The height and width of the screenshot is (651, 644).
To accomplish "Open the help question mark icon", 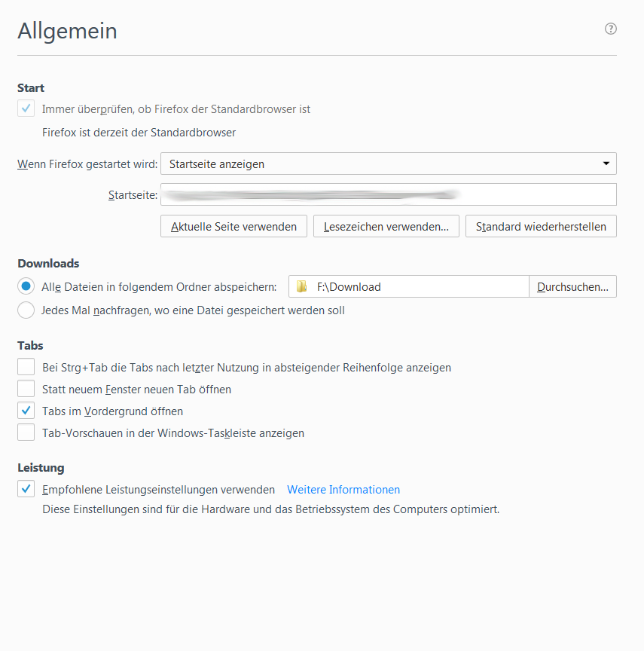I will pos(611,29).
